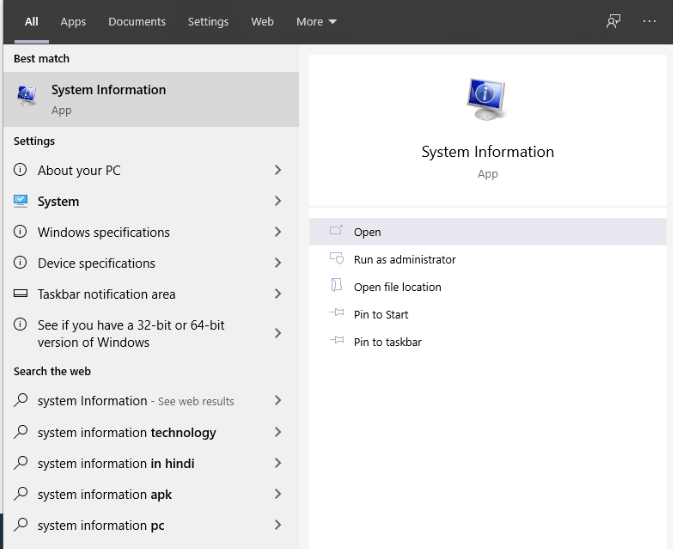Screen dimensions: 673x549
Task: Click the Pin to Start pin icon
Action: point(336,314)
